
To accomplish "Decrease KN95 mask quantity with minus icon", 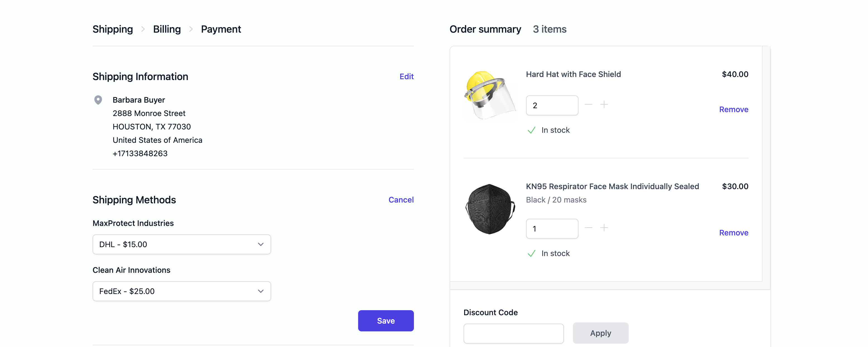I will (x=588, y=228).
